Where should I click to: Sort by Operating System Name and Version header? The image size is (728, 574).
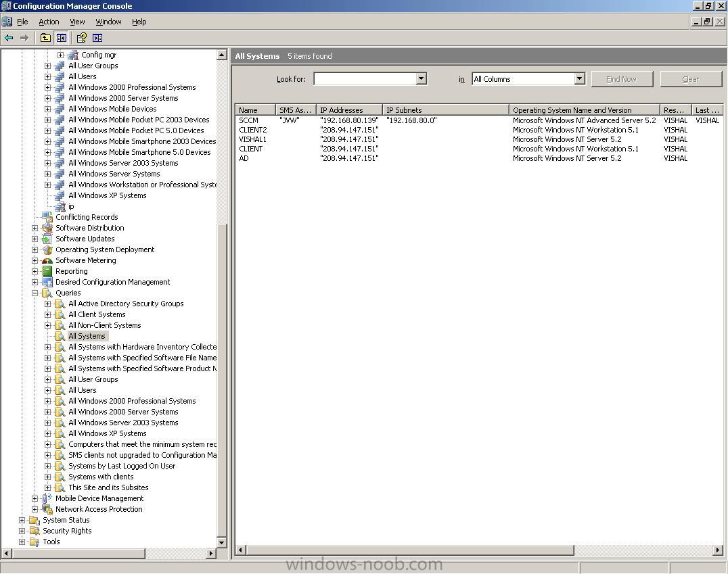[x=585, y=110]
